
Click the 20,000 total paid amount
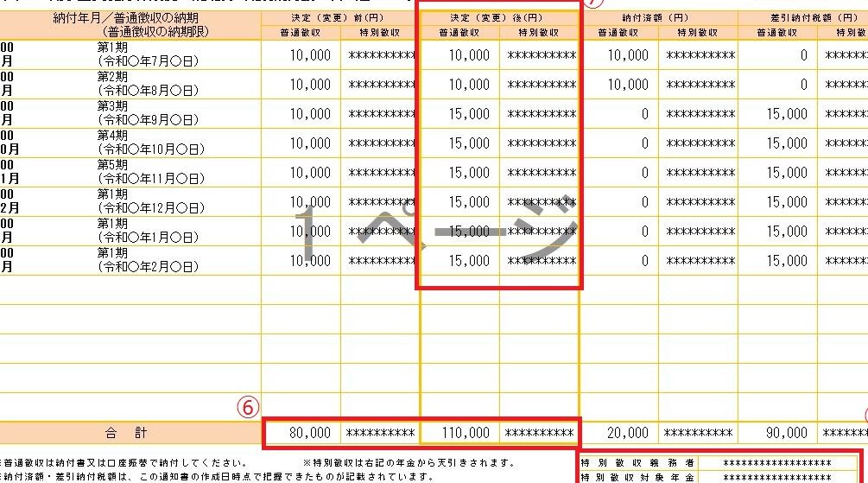(x=628, y=433)
